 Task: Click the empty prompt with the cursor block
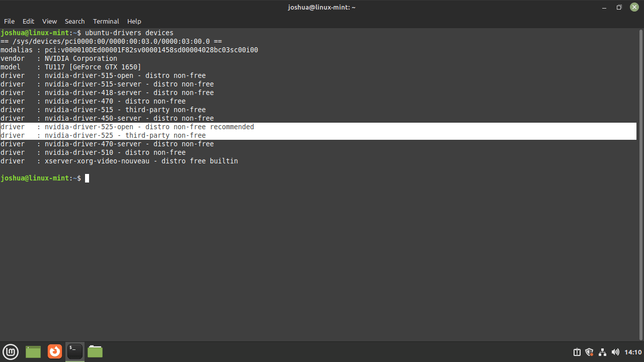point(87,178)
